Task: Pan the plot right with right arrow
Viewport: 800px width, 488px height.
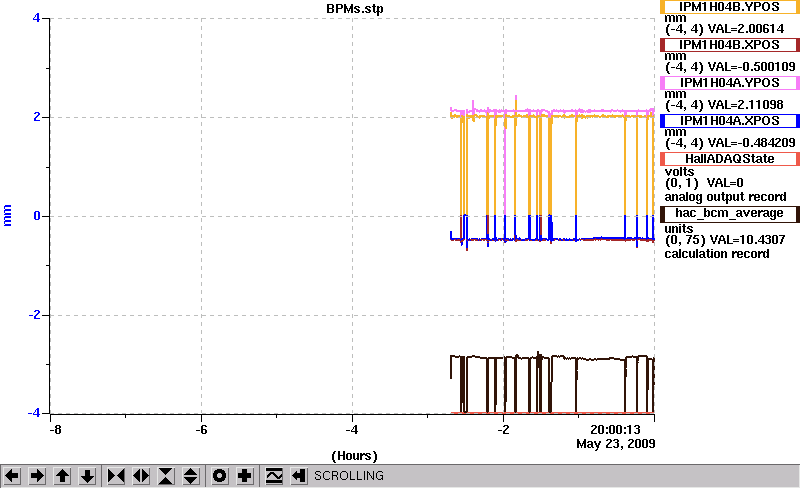Action: (x=37, y=476)
